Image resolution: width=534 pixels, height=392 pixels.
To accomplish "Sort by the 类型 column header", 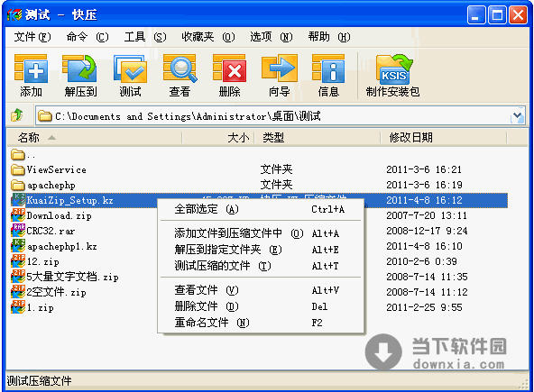I will coord(318,138).
